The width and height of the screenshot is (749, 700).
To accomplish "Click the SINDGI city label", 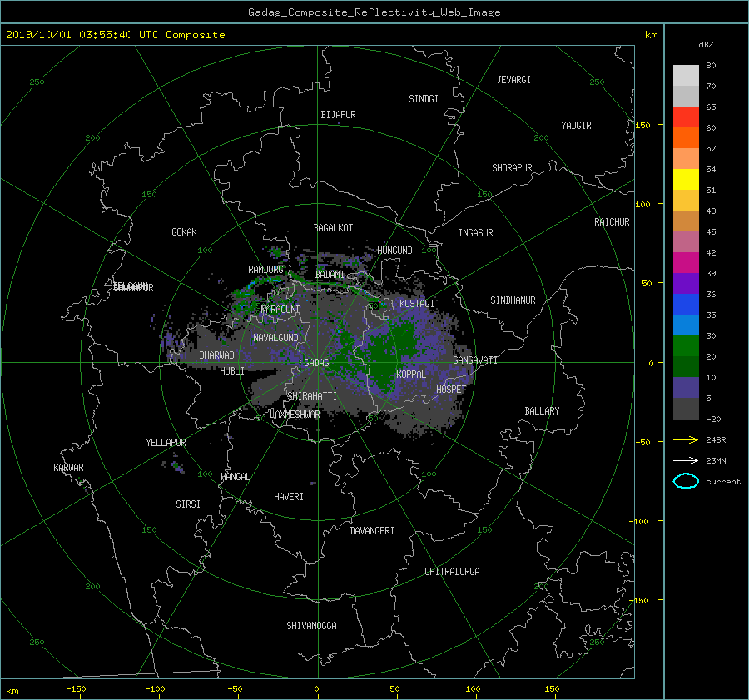I will tap(424, 98).
